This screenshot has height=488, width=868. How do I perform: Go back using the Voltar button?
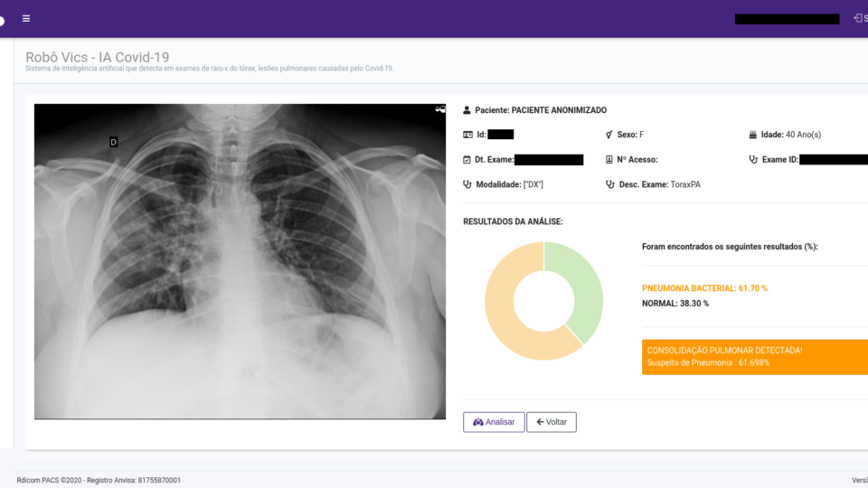coord(552,422)
